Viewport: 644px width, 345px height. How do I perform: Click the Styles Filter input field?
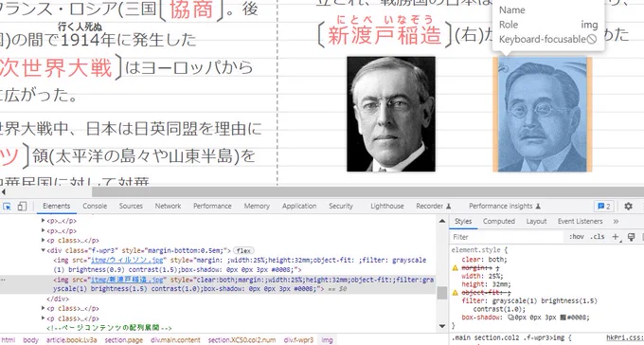click(x=508, y=237)
